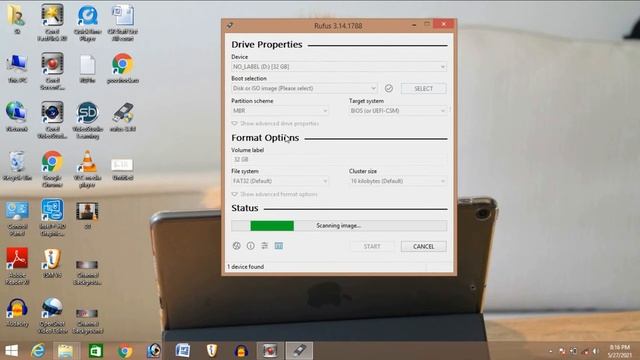The height and width of the screenshot is (360, 640).
Task: Open the File system FAT32 dropdown
Action: [280, 181]
